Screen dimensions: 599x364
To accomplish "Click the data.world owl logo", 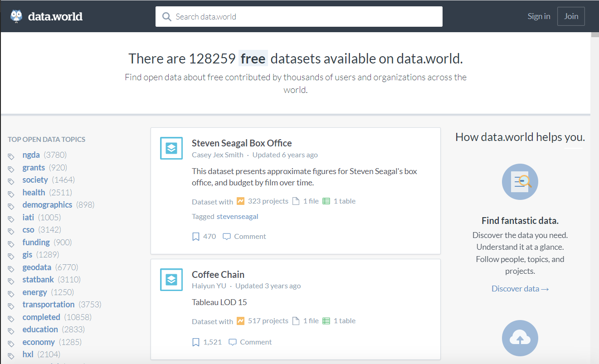I will [17, 17].
